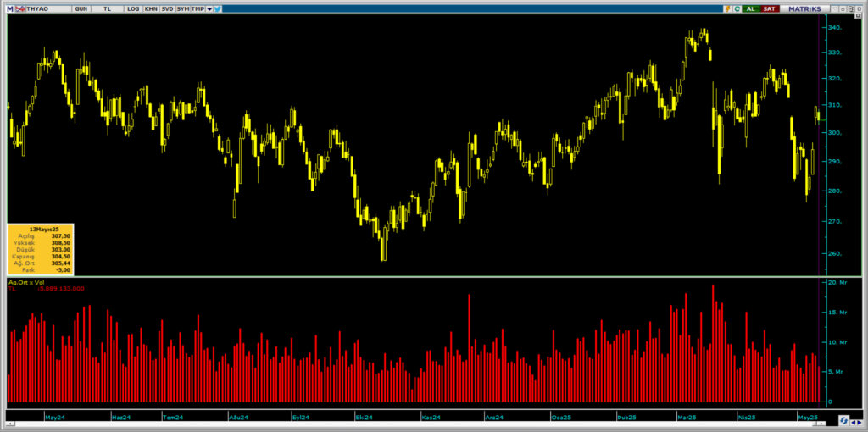The height and width of the screenshot is (432, 868).
Task: Open the GUN period selector
Action: (x=81, y=8)
